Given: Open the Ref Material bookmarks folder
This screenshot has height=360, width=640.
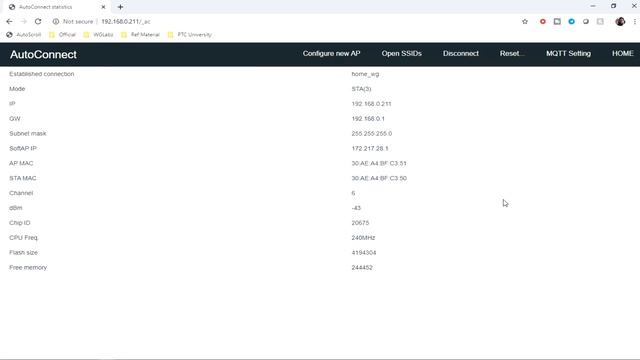Looking at the screenshot, I should click(140, 35).
